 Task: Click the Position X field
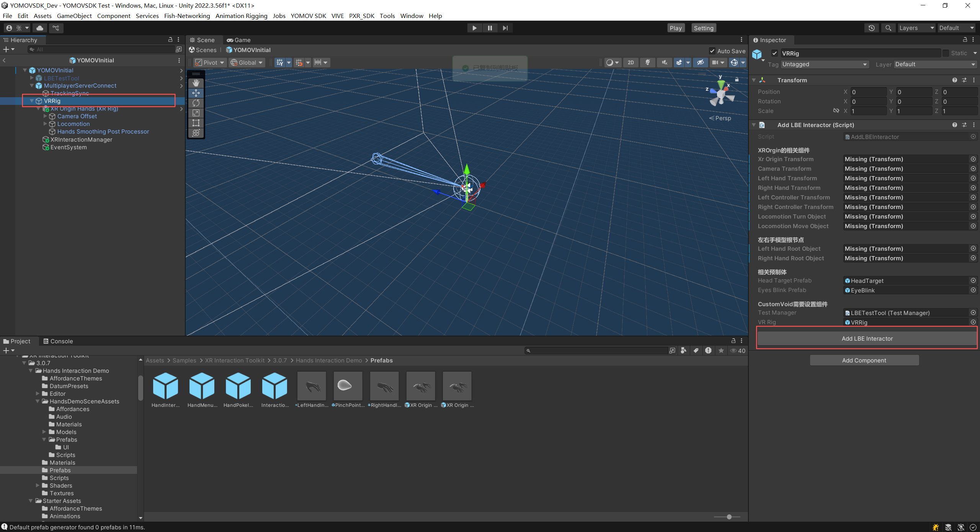click(868, 92)
